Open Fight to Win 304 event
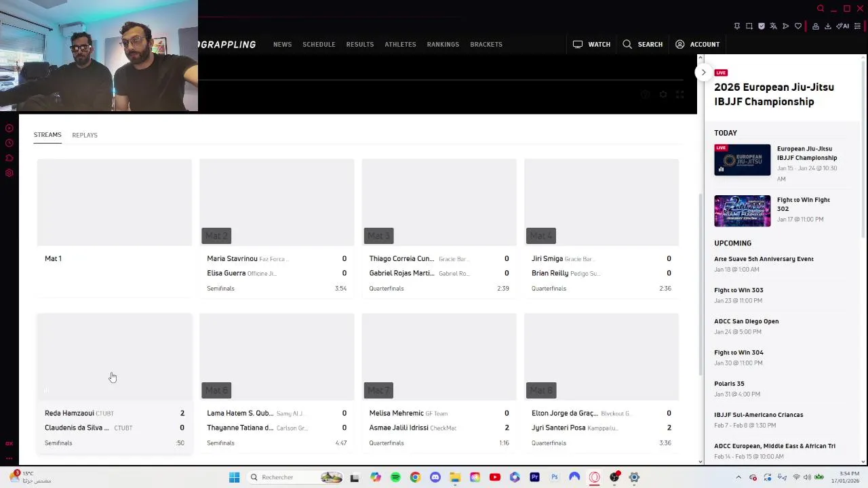868x488 pixels. (x=738, y=352)
